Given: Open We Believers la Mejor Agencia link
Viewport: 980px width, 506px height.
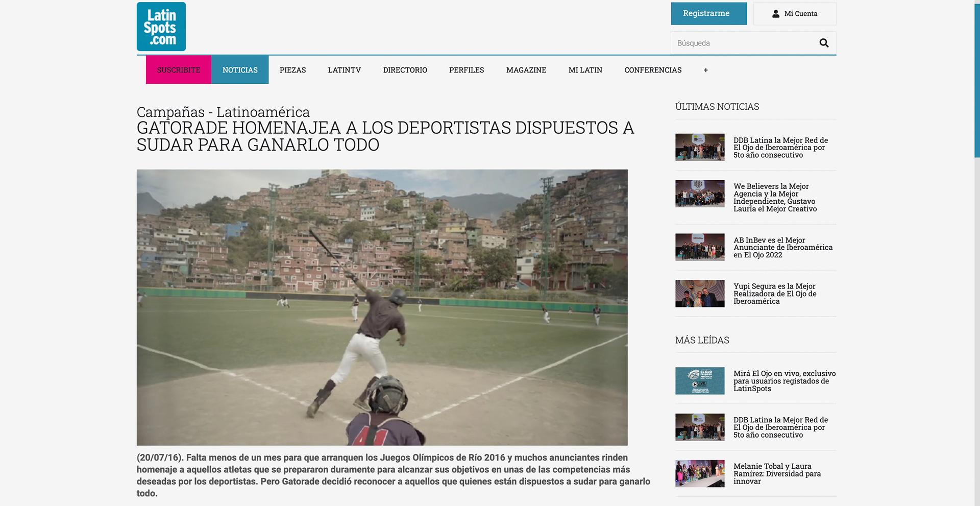Looking at the screenshot, I should [x=775, y=198].
